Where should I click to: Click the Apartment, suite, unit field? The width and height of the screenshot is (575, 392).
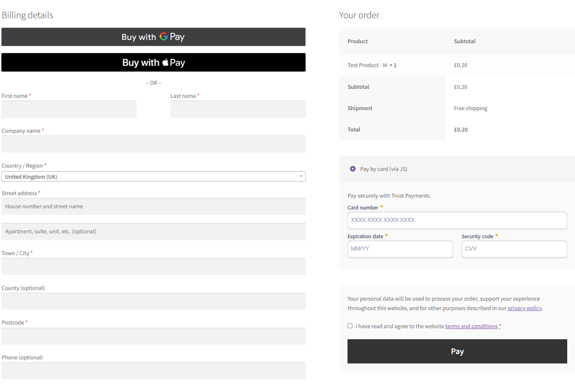(x=153, y=232)
